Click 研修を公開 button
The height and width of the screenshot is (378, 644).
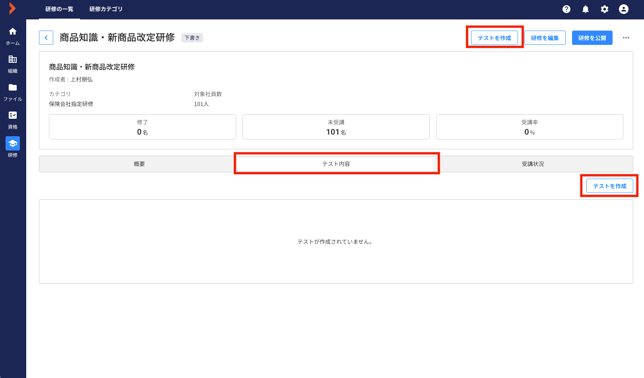click(592, 38)
